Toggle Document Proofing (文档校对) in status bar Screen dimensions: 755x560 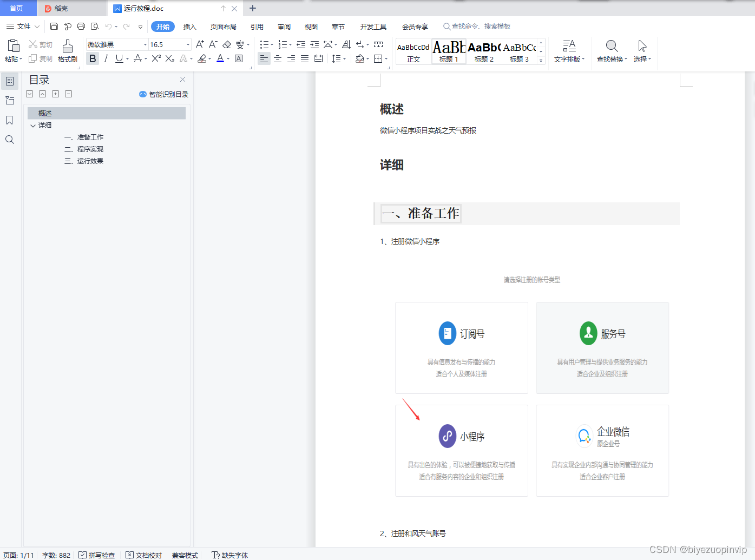click(144, 555)
